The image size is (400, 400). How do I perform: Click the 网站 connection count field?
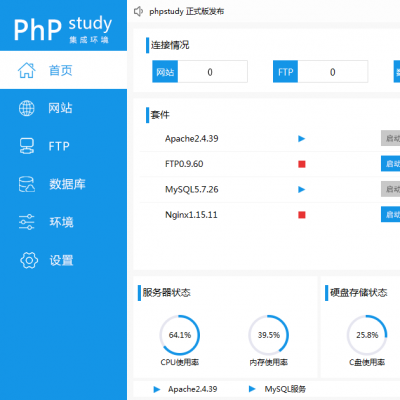(212, 72)
